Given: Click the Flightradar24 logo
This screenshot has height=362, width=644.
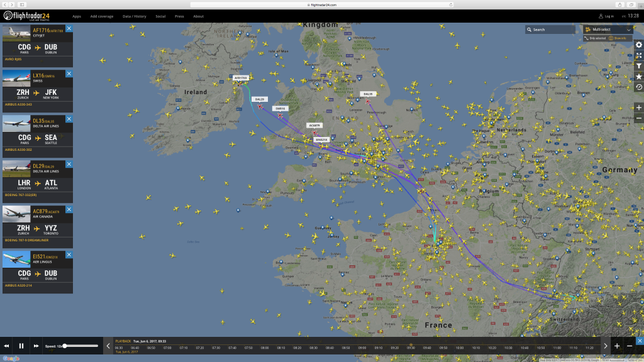Looking at the screenshot, I should coord(26,16).
